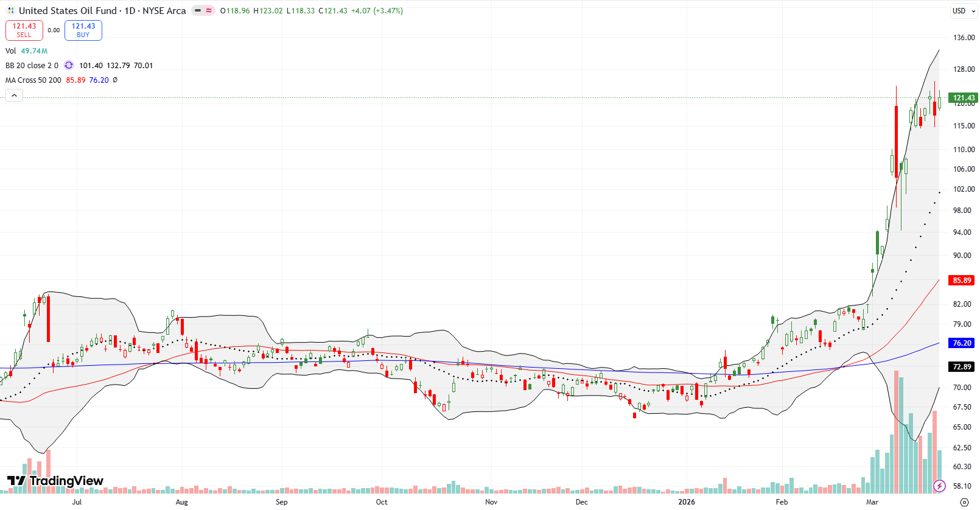This screenshot has width=980, height=510.
Task: Click the BB 70.01 lower band value
Action: point(143,65)
